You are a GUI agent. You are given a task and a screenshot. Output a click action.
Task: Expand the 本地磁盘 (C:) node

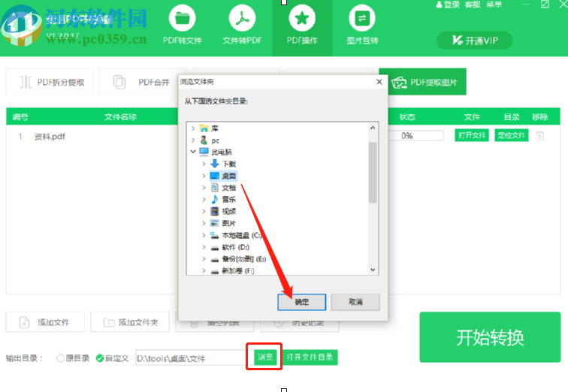click(204, 235)
